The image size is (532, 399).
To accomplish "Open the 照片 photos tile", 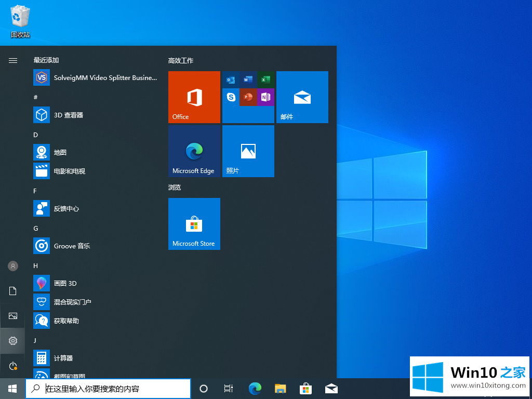I will [x=248, y=151].
